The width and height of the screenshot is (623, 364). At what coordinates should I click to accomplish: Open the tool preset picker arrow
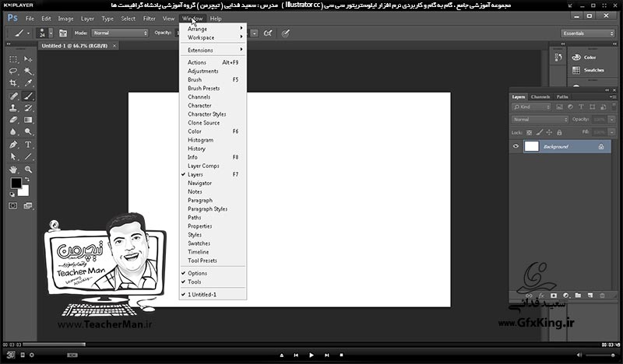coord(28,33)
